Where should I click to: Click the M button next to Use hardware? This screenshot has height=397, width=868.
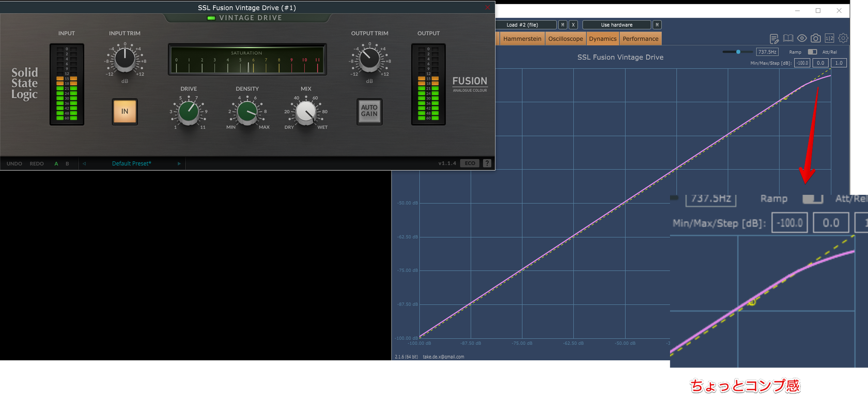click(x=657, y=25)
